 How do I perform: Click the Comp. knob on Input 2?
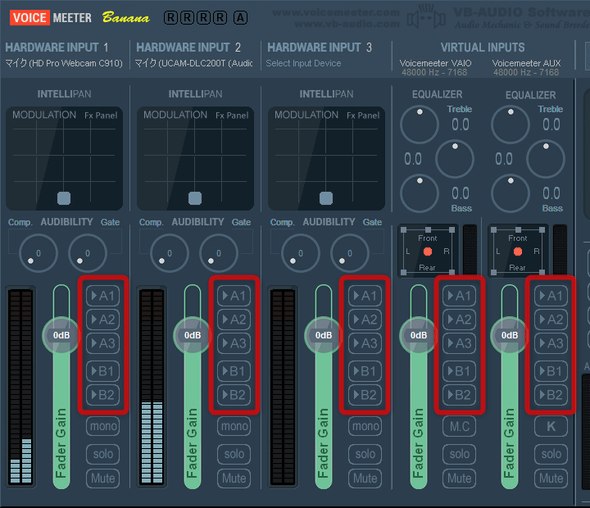coord(169,253)
